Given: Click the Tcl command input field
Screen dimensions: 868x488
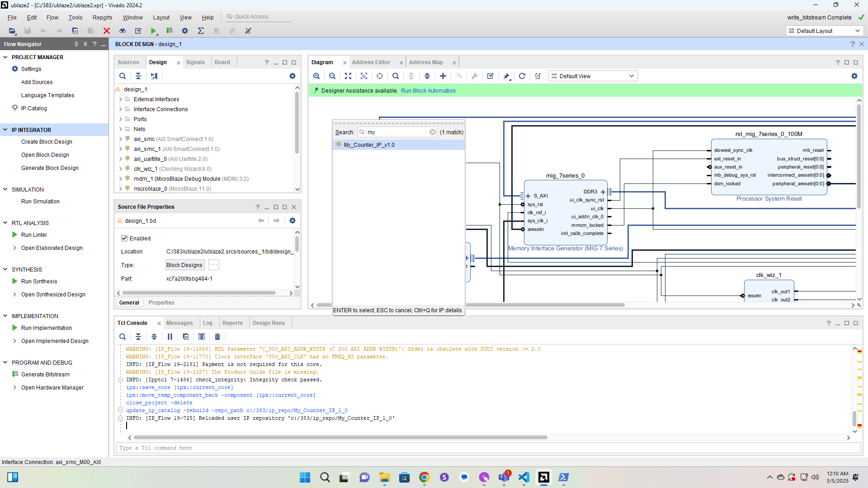Looking at the screenshot, I should coord(488,448).
